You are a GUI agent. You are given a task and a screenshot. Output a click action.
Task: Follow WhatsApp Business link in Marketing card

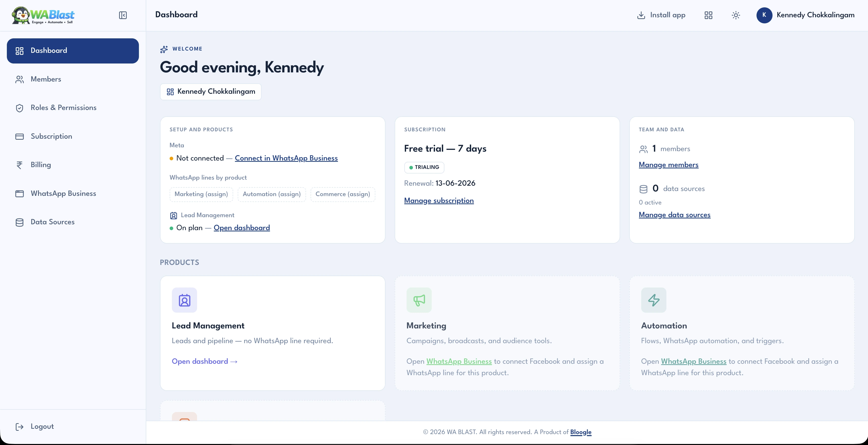point(459,361)
